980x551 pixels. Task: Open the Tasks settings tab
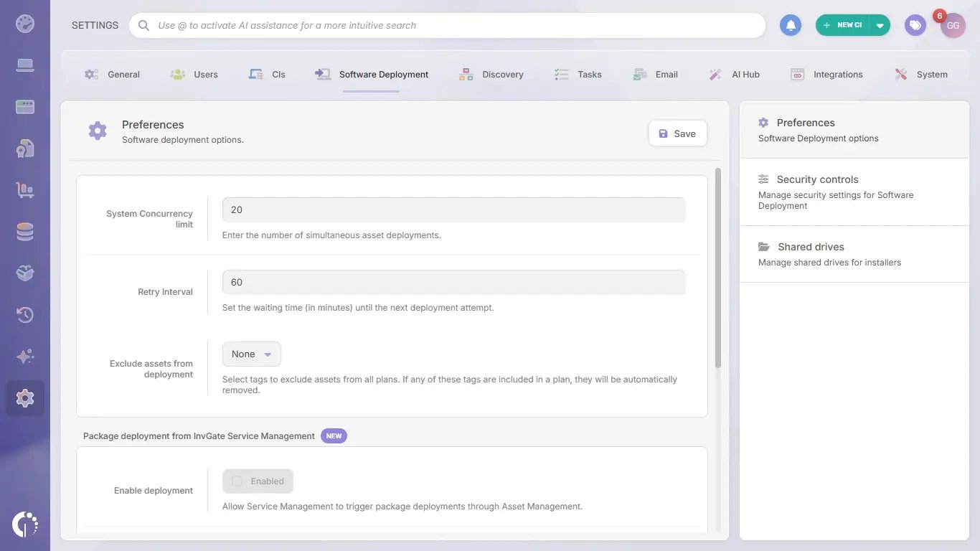[x=578, y=75]
